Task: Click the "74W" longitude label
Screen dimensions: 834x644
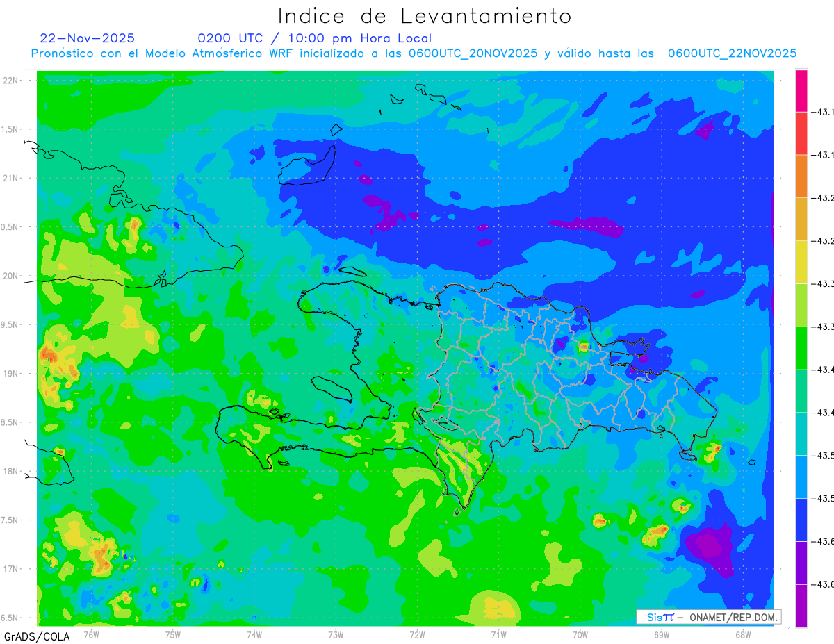Action: [x=254, y=634]
